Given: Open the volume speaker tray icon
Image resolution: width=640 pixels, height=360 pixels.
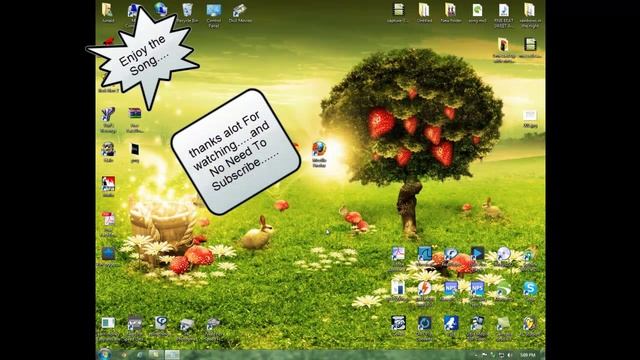Looking at the screenshot, I should (510, 355).
